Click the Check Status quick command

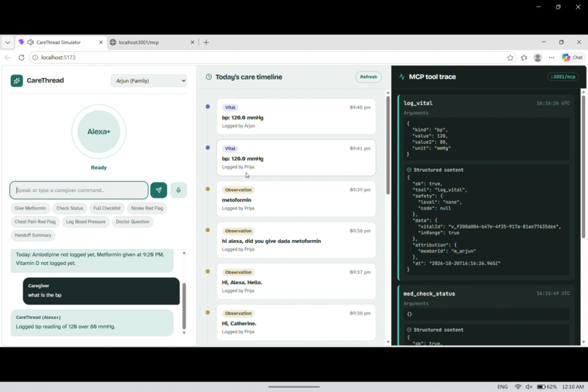click(x=70, y=208)
